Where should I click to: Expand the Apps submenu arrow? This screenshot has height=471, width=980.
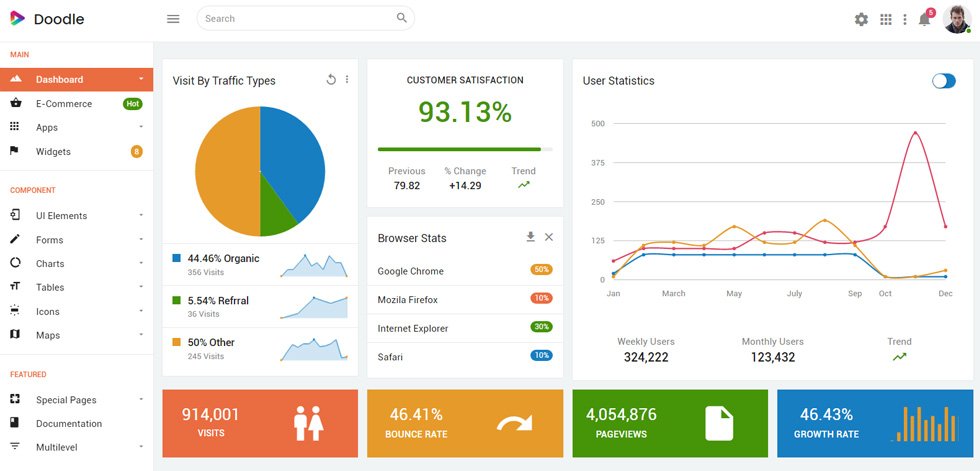coord(141,127)
